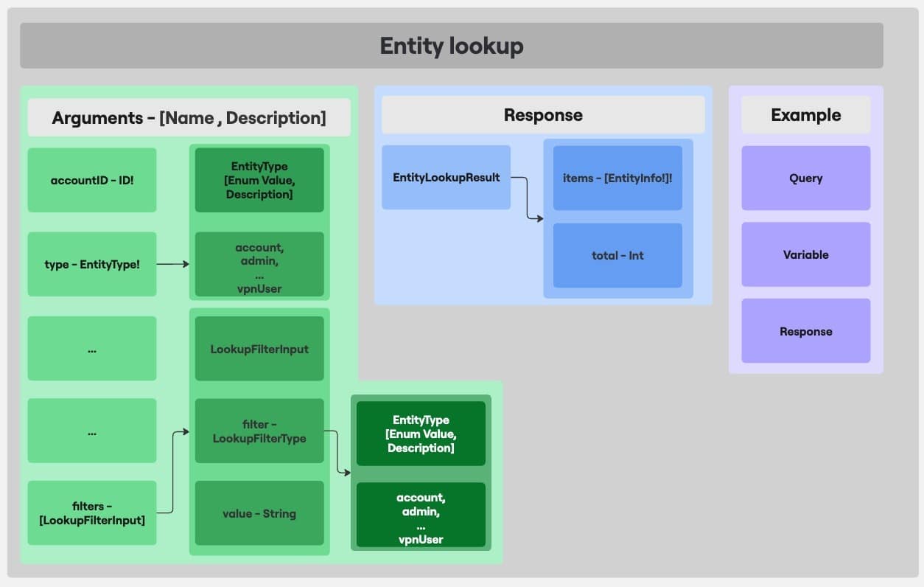
Task: Click the value - String box
Action: (x=259, y=513)
